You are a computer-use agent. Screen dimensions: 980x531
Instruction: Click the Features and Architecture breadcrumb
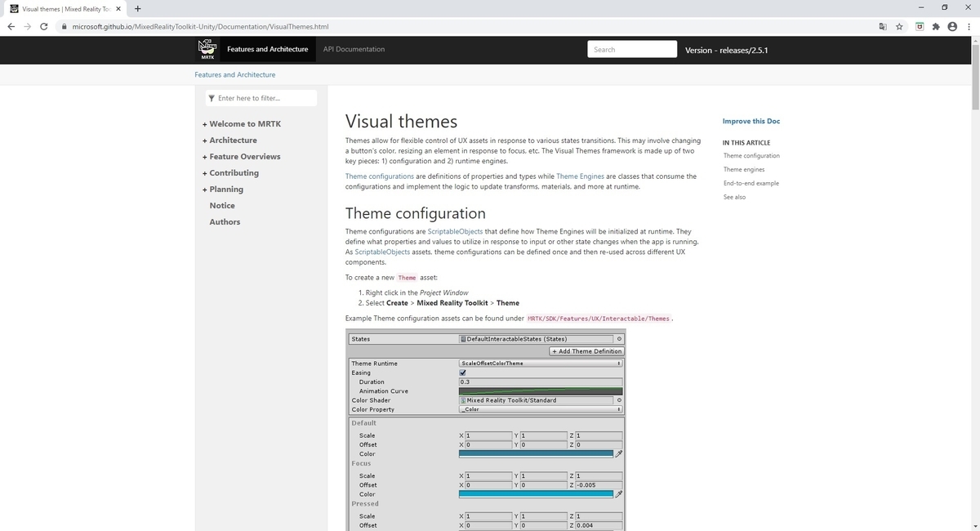[234, 74]
